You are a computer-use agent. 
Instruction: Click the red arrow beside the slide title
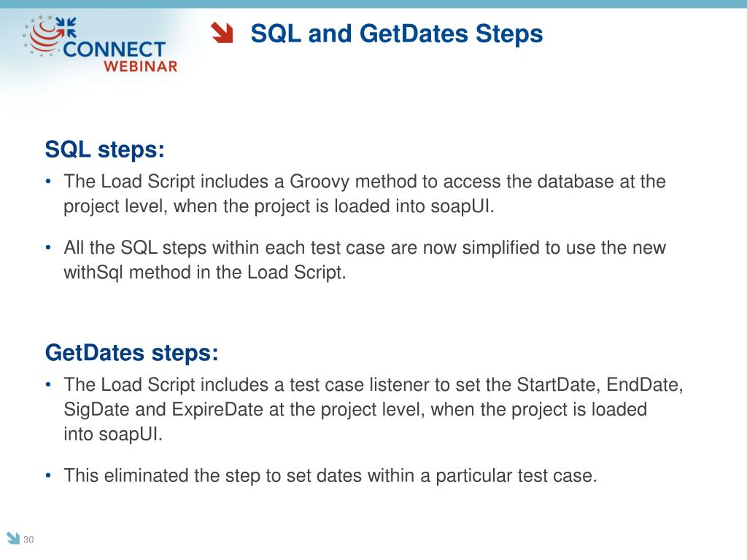coord(222,33)
